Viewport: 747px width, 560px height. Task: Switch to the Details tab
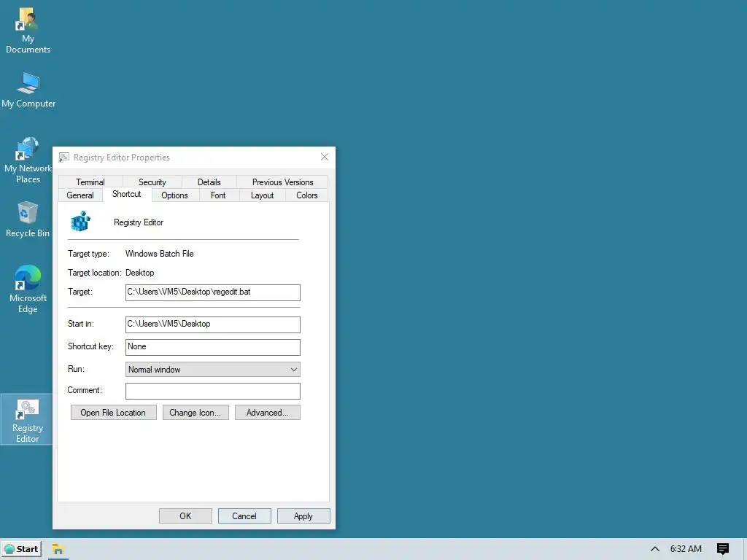tap(209, 182)
